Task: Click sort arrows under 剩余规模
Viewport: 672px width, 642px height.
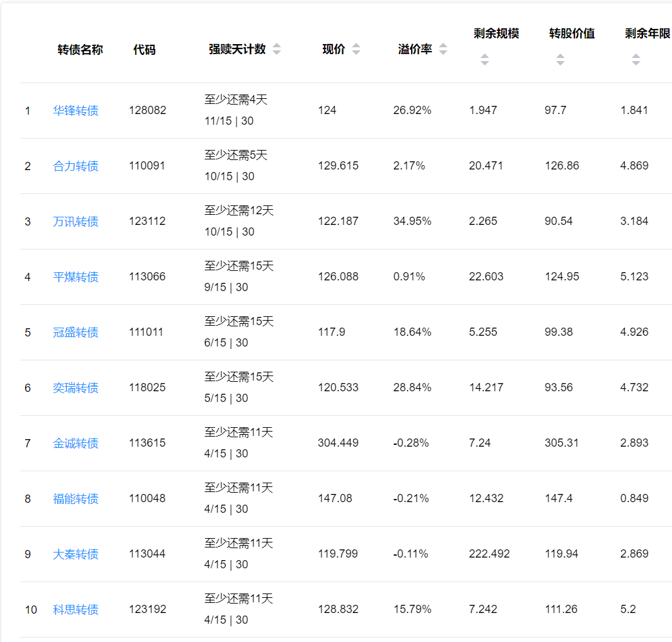Action: [484, 60]
